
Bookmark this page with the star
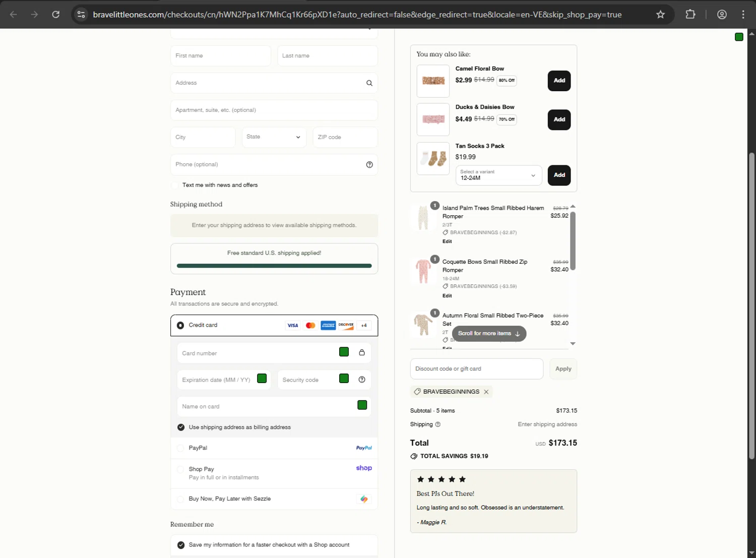[660, 15]
